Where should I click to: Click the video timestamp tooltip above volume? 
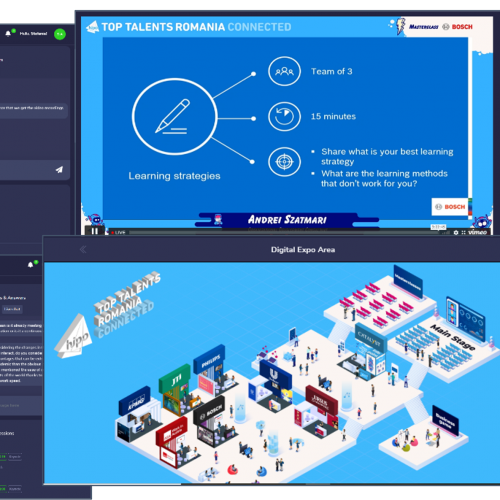(439, 227)
